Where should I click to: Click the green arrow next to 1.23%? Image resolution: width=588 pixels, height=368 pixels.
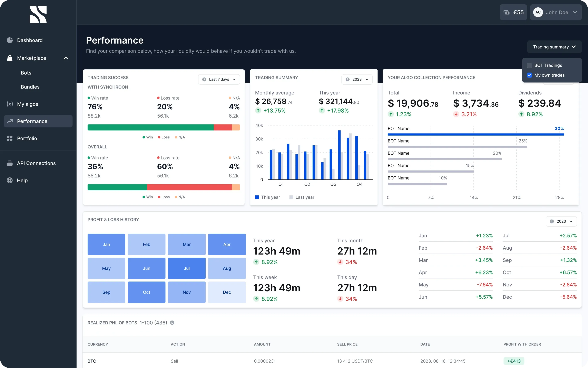[x=391, y=114]
